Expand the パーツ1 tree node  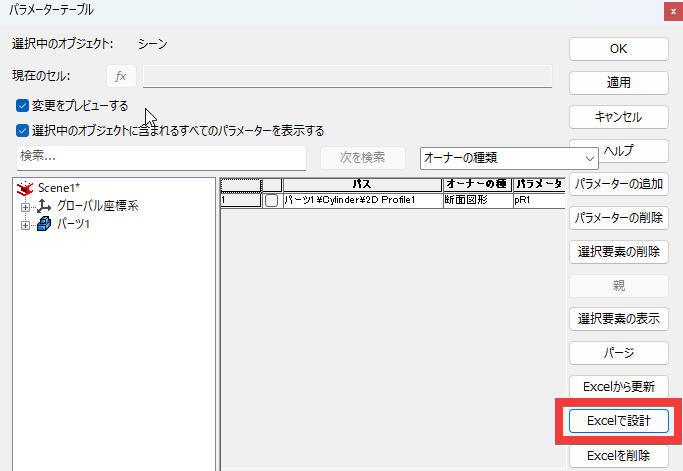click(25, 225)
